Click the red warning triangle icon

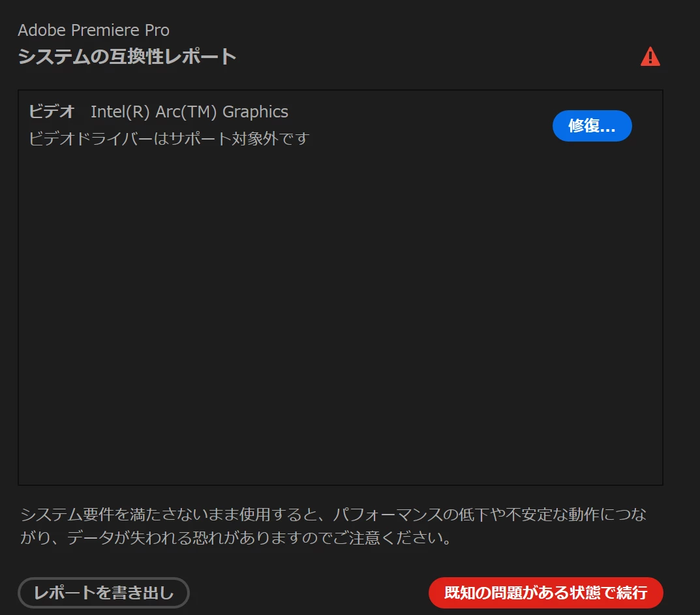coord(650,57)
